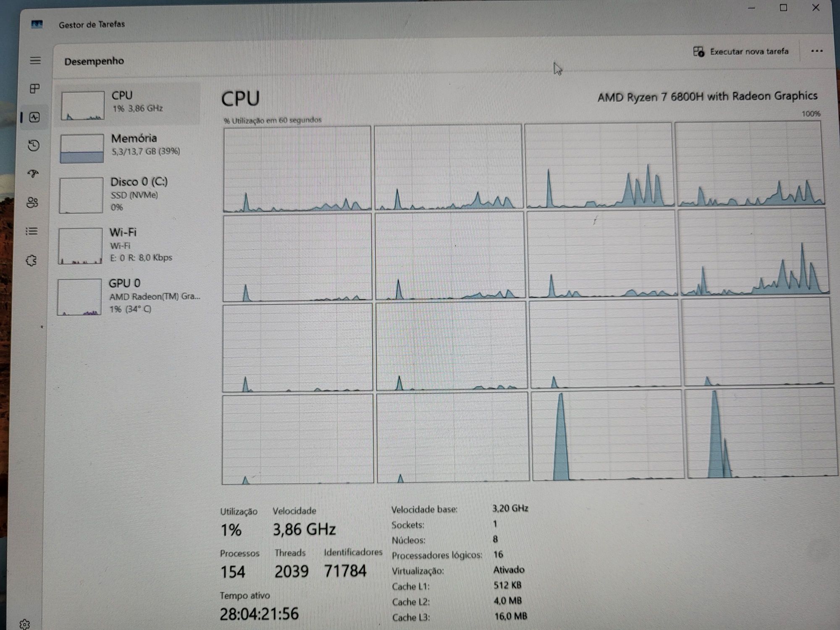Click the Wi-Fi mini graph thumbnail
840x630 pixels.
click(80, 246)
